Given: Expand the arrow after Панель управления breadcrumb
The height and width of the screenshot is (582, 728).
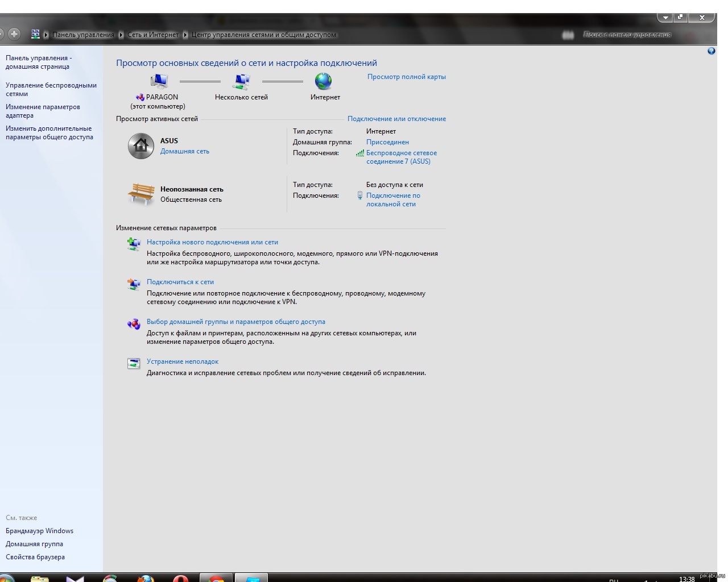Looking at the screenshot, I should [121, 35].
